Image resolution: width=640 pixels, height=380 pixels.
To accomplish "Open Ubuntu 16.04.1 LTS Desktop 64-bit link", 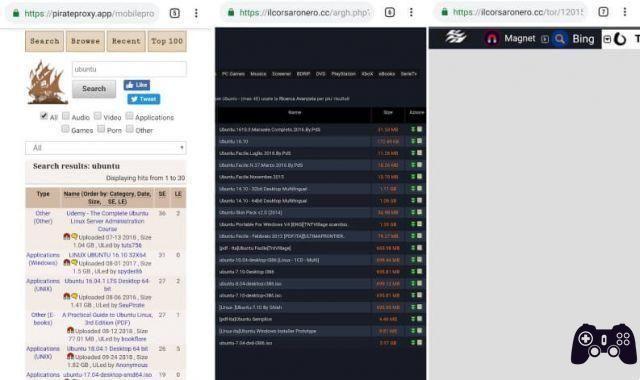I will (107, 284).
